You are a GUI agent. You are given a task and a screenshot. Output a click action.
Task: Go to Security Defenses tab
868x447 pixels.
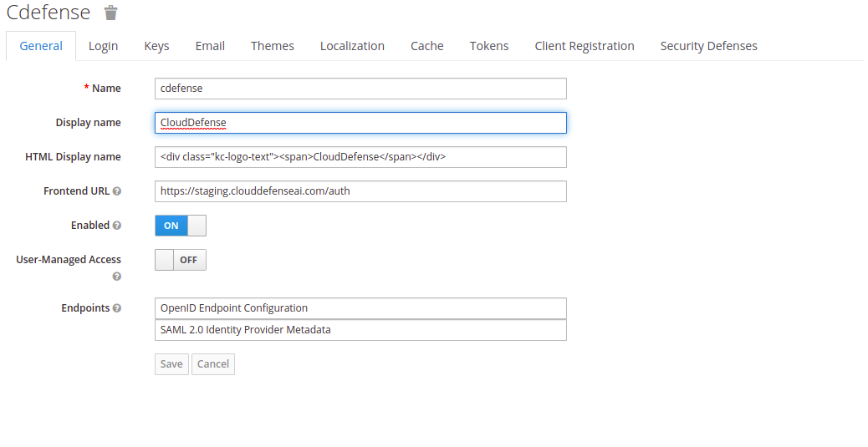[x=708, y=46]
